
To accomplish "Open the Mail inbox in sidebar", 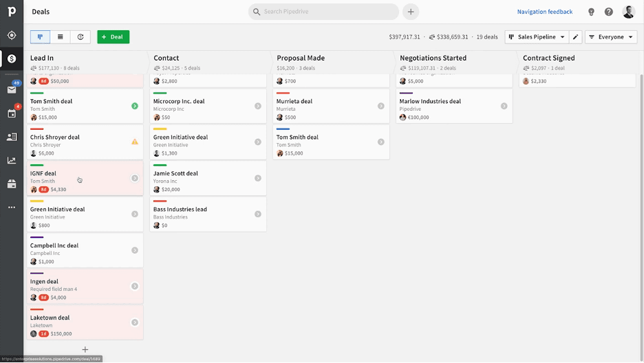I will pos(12,89).
